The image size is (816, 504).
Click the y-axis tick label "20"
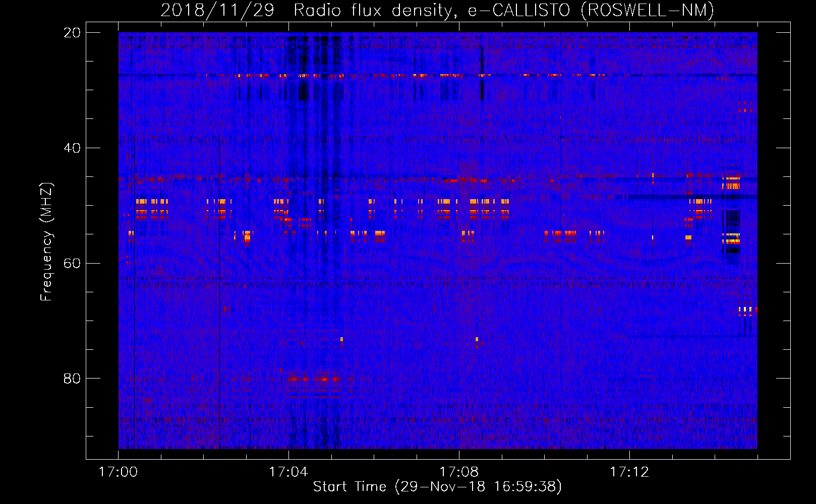click(x=72, y=33)
